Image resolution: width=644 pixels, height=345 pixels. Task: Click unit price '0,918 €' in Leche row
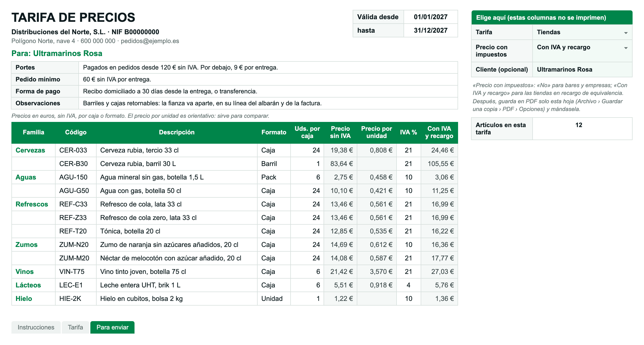tap(377, 285)
